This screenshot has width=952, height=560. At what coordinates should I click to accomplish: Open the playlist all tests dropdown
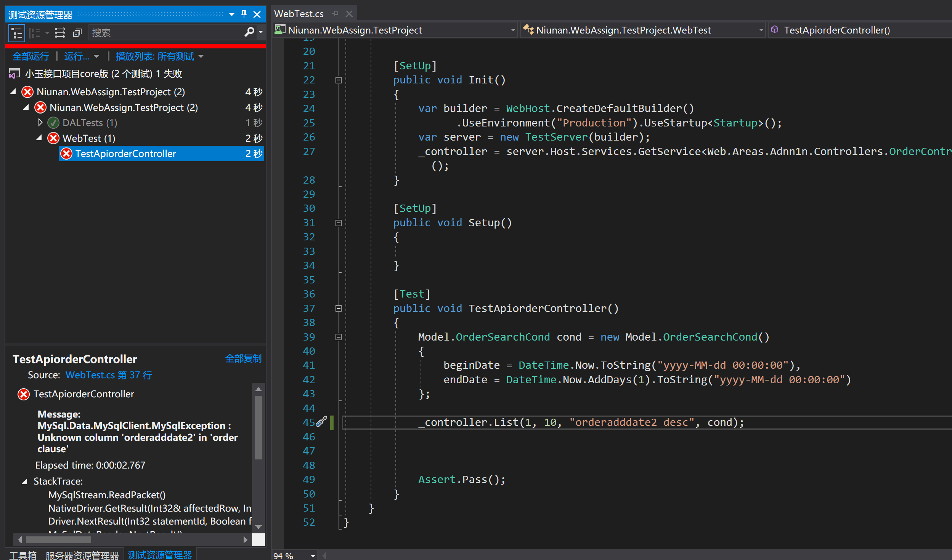160,57
